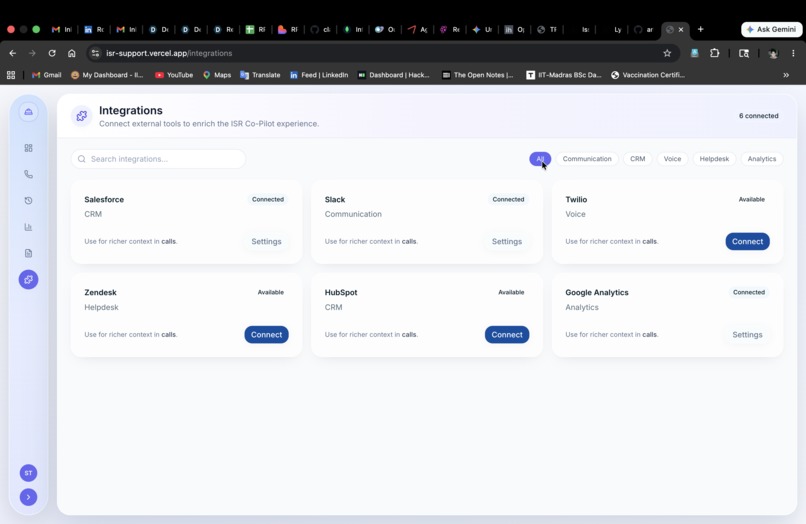The width and height of the screenshot is (806, 524).
Task: Click the Ask Gemini button
Action: click(772, 29)
